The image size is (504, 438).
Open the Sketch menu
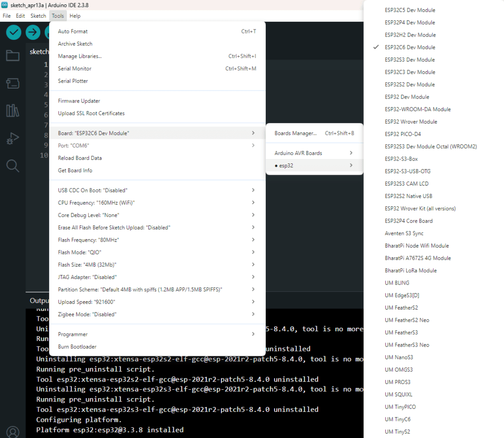click(38, 16)
